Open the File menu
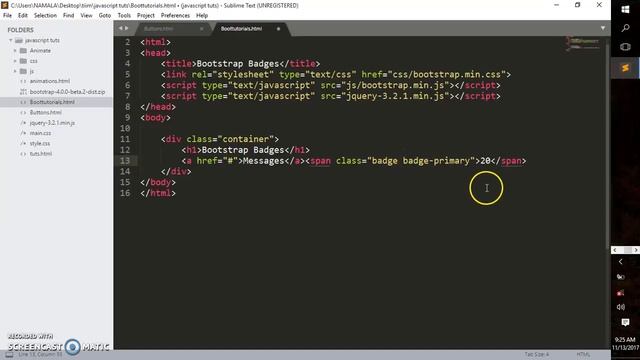This screenshot has width=640, height=360. point(7,16)
